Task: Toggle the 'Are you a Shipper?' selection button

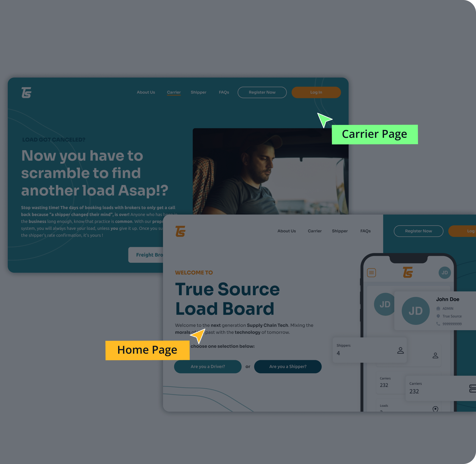Action: tap(288, 366)
